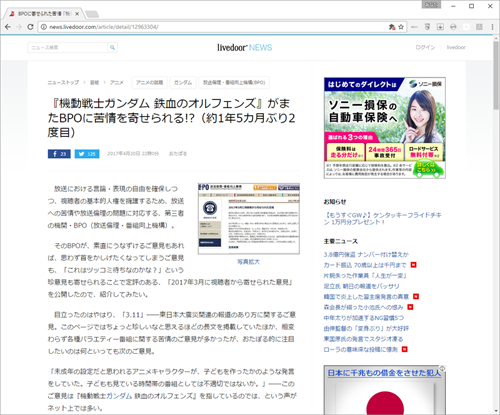Open the BPO website screenshot thumbnail
This screenshot has width=500, height=415.
249,219
